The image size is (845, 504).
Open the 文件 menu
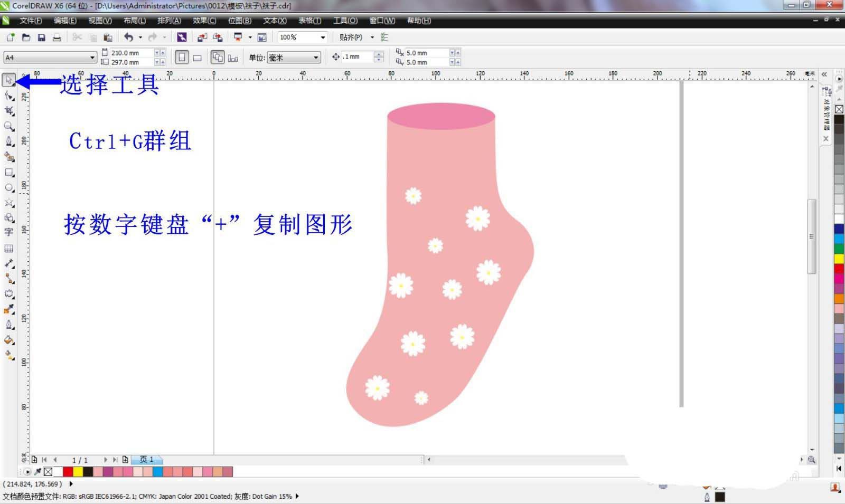[29, 21]
